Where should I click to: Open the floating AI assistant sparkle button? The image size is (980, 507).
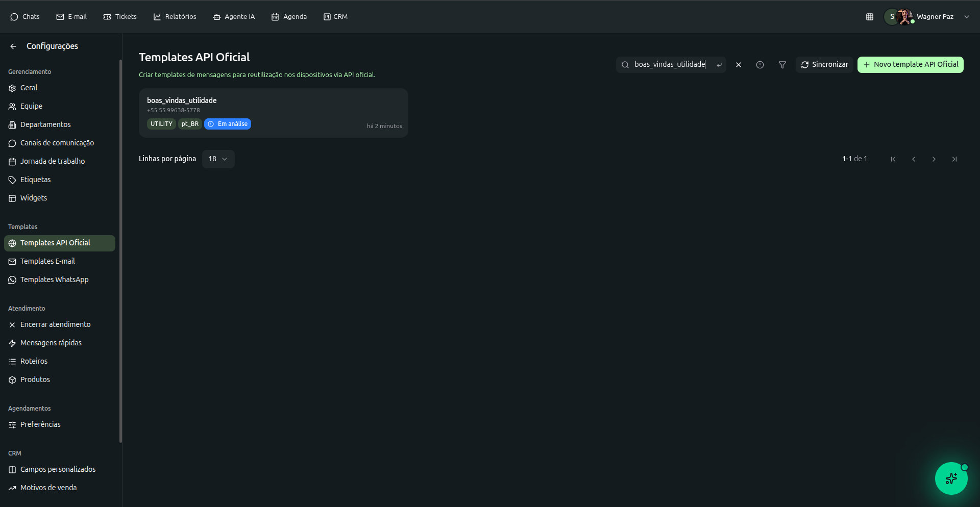click(951, 478)
